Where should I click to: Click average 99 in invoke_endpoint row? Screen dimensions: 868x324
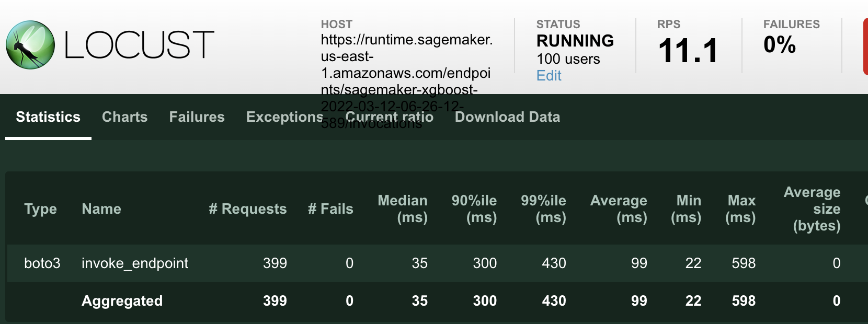pyautogui.click(x=639, y=263)
